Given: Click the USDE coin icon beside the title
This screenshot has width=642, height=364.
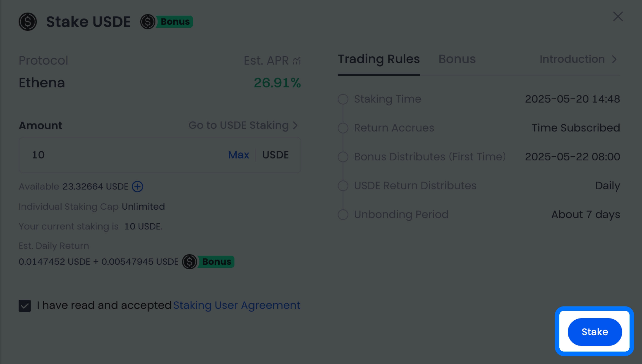Looking at the screenshot, I should pos(28,22).
